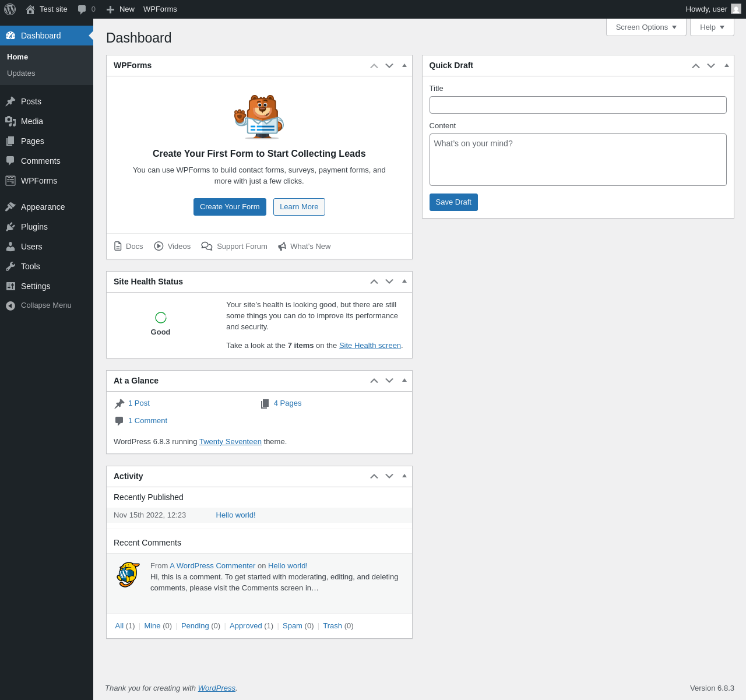Click the Media icon in the sidebar
Image resolution: width=746 pixels, height=700 pixels.
(10, 121)
